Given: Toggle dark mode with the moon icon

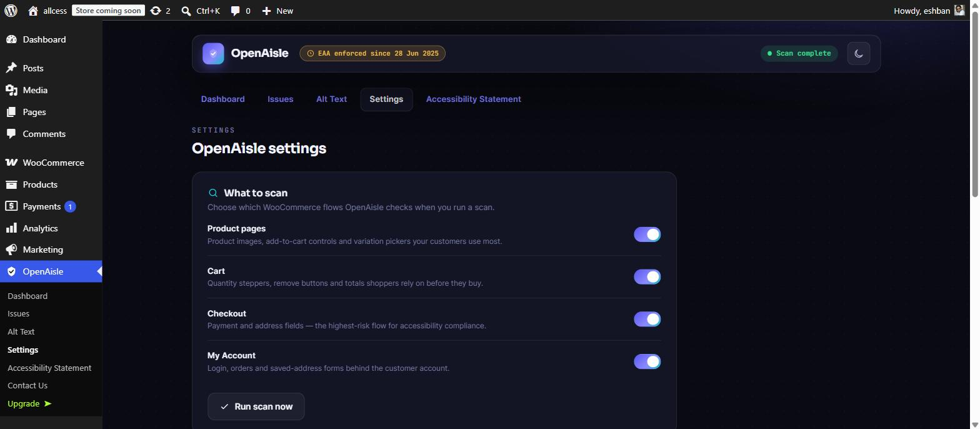Looking at the screenshot, I should 859,53.
